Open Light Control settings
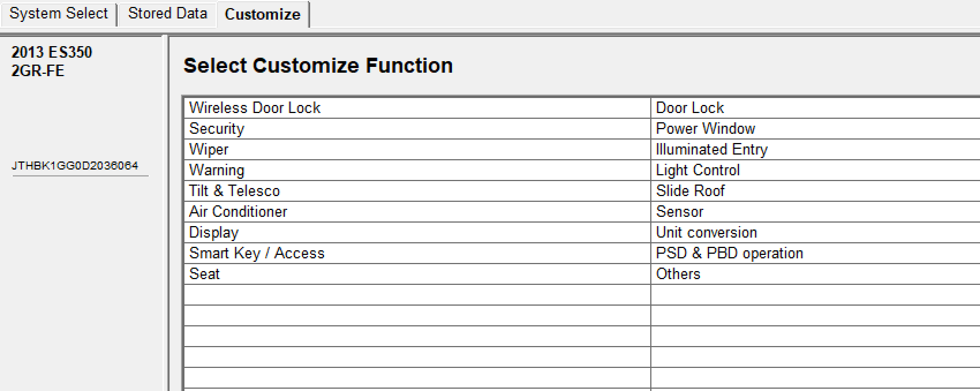 [x=698, y=170]
